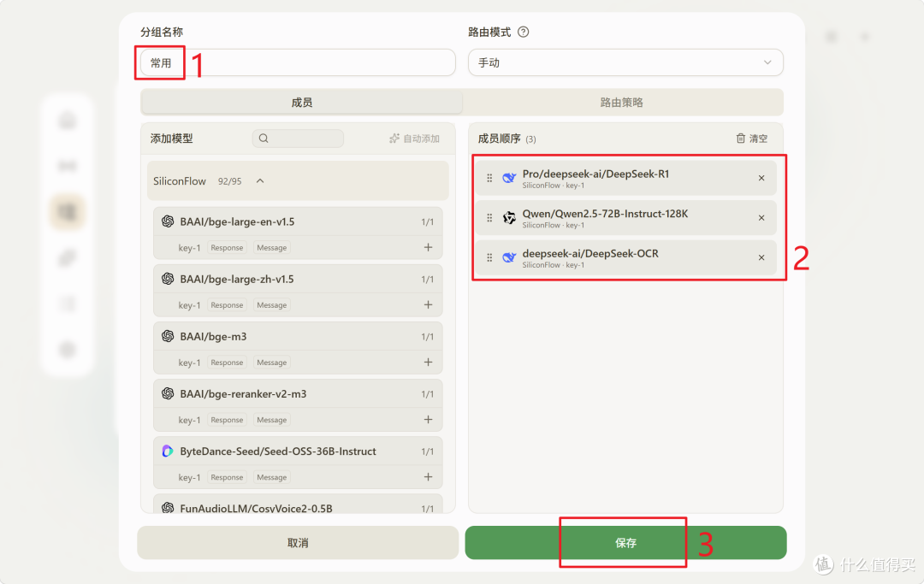Click key-1 label under BAAI/bge-large-en-v1.5
This screenshot has height=584, width=924.
189,248
